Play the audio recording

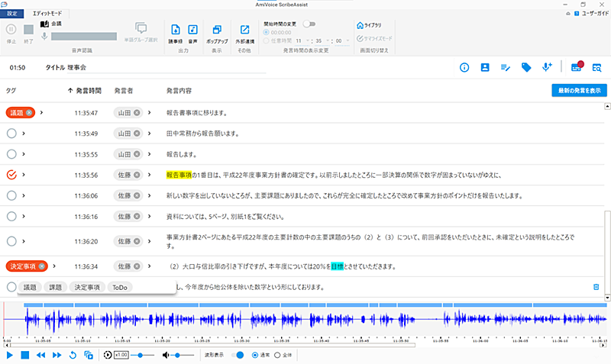[x=10, y=355]
